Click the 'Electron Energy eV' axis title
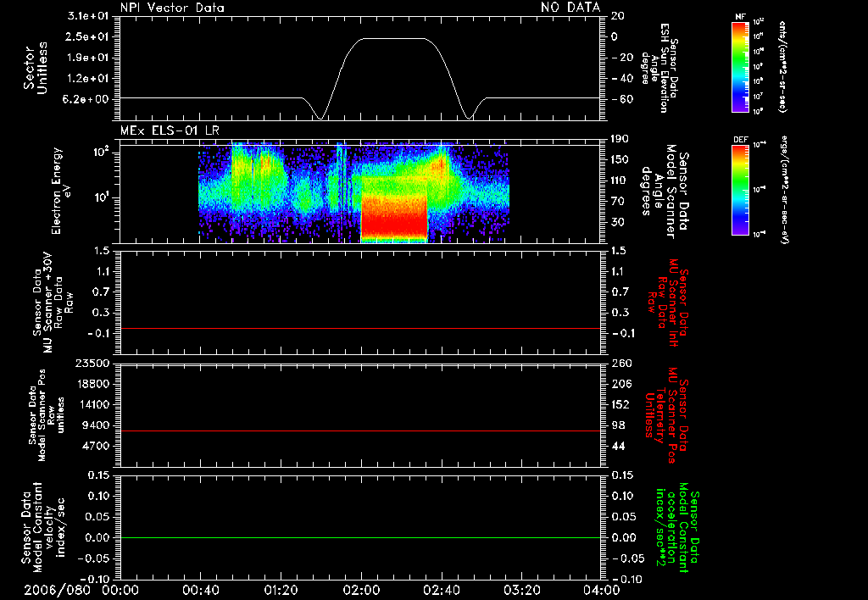The width and height of the screenshot is (868, 600). pyautogui.click(x=61, y=191)
